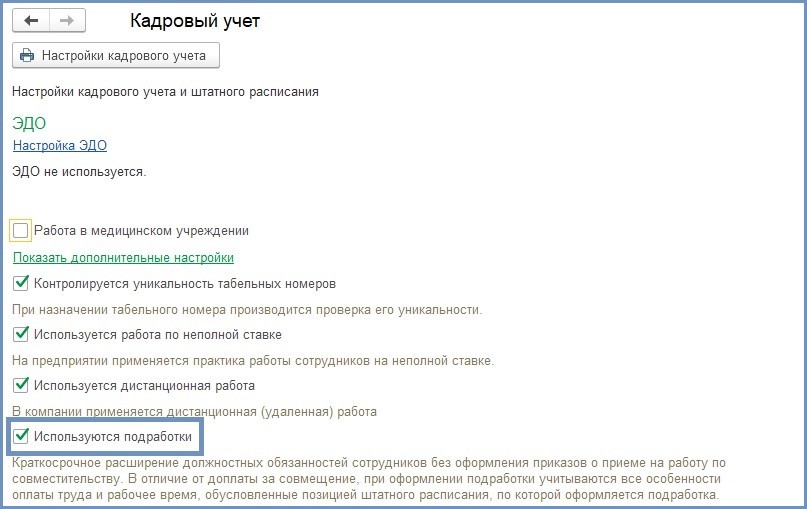Untick the "Используются подработки" checkbox
This screenshot has height=509, width=807.
tap(21, 436)
